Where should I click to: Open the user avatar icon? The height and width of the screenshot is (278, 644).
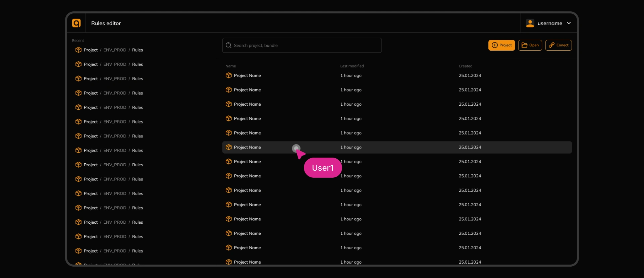click(x=530, y=23)
